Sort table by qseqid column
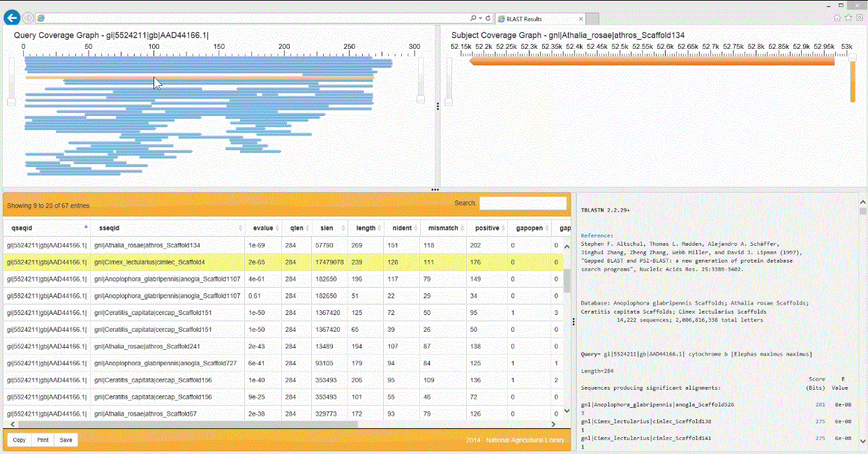868x454 pixels. pyautogui.click(x=47, y=228)
